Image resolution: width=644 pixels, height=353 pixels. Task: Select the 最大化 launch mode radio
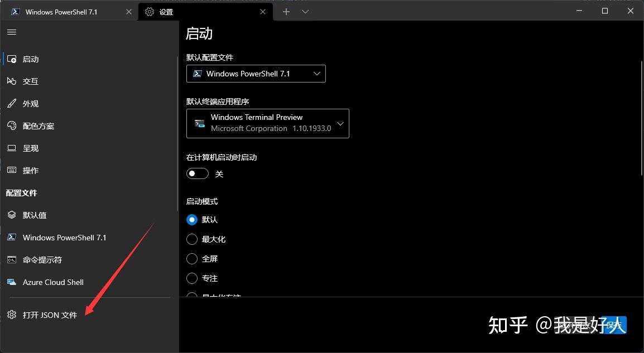coord(192,239)
